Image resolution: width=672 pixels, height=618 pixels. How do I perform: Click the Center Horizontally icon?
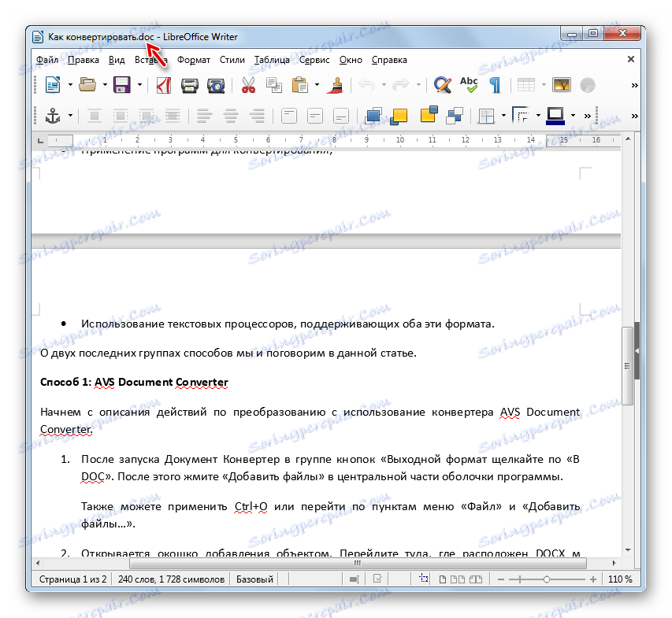231,116
